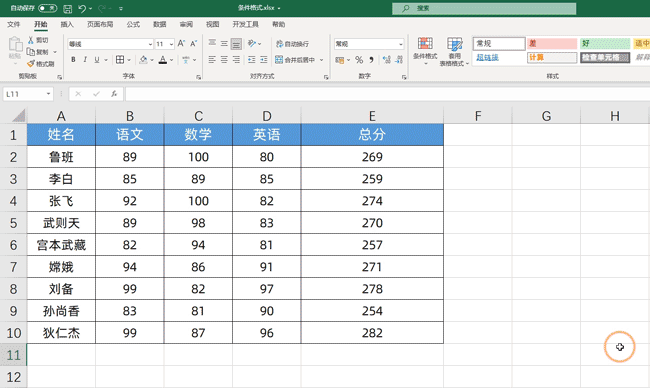The width and height of the screenshot is (650, 388).
Task: Toggle Bold formatting button
Action: 73,60
